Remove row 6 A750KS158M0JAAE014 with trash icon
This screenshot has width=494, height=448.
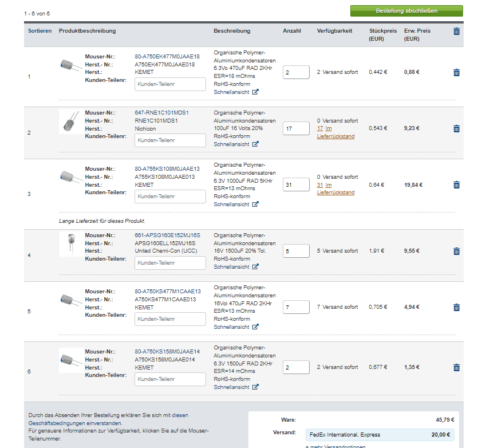456,368
